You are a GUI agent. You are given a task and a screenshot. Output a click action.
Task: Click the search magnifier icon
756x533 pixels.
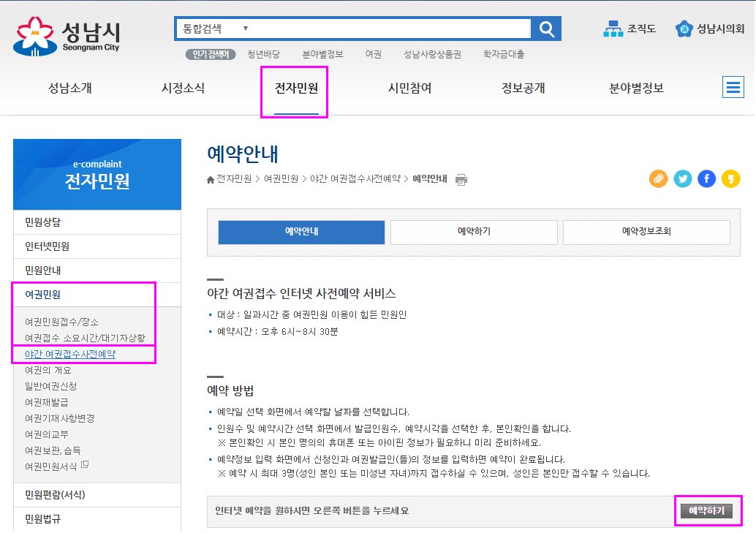pyautogui.click(x=546, y=29)
